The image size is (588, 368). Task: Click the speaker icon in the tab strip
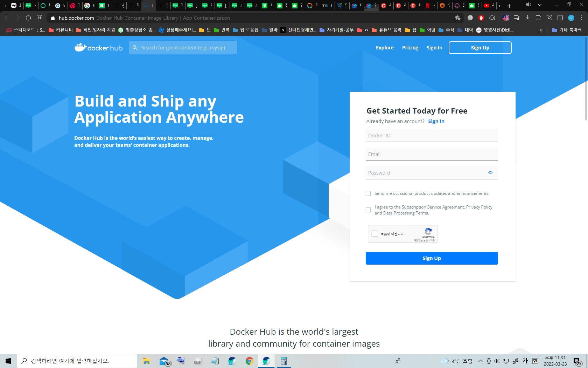[528, 5]
